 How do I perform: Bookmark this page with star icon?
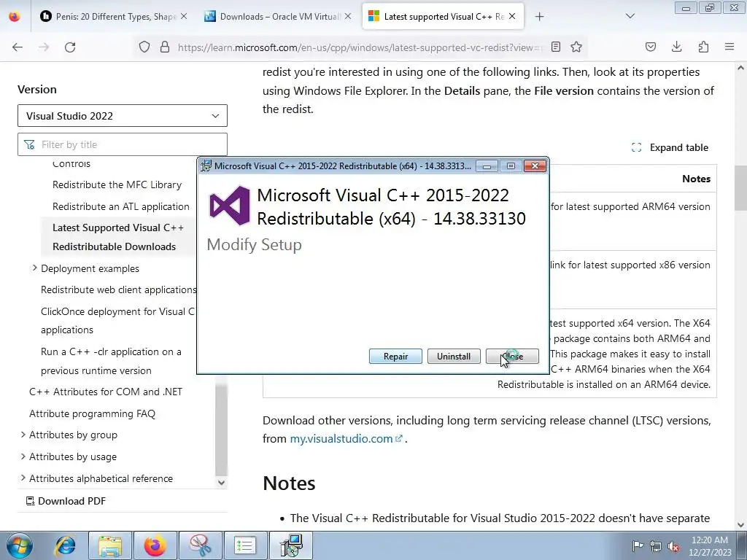point(576,47)
